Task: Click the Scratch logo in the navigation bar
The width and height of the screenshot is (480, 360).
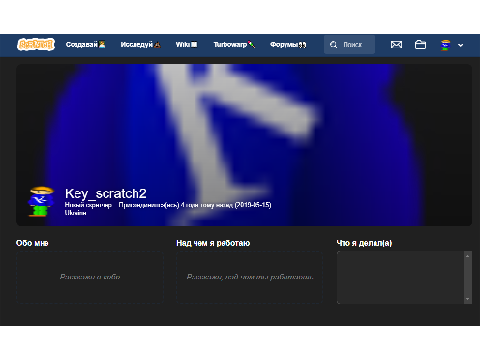Action: pyautogui.click(x=36, y=44)
